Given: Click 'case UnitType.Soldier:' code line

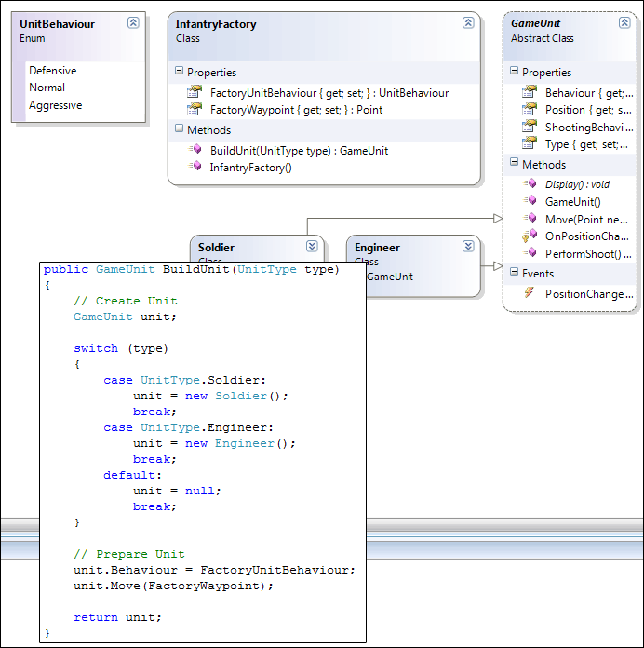Looking at the screenshot, I should 184,380.
